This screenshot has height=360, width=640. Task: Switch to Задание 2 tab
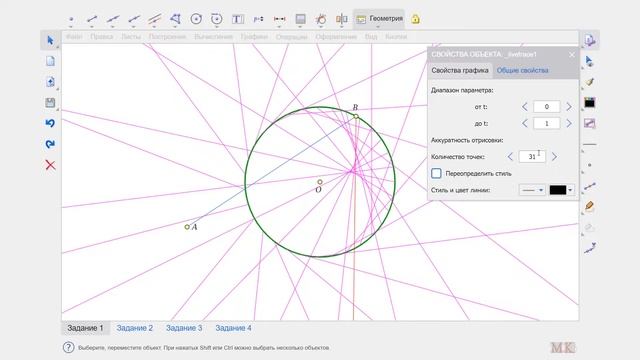[x=135, y=328]
